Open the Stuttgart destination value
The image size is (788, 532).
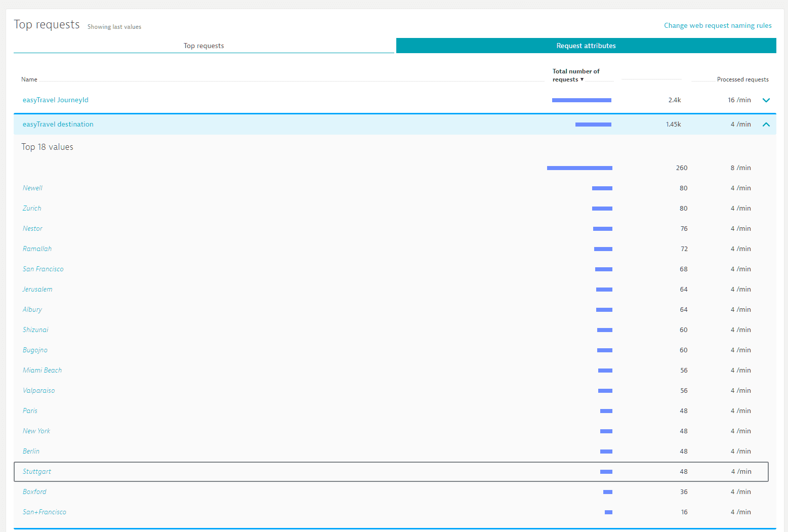[37, 471]
